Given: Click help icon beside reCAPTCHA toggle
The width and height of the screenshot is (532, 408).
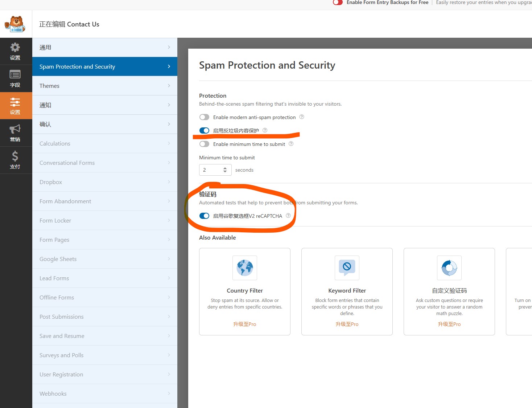Looking at the screenshot, I should (288, 216).
